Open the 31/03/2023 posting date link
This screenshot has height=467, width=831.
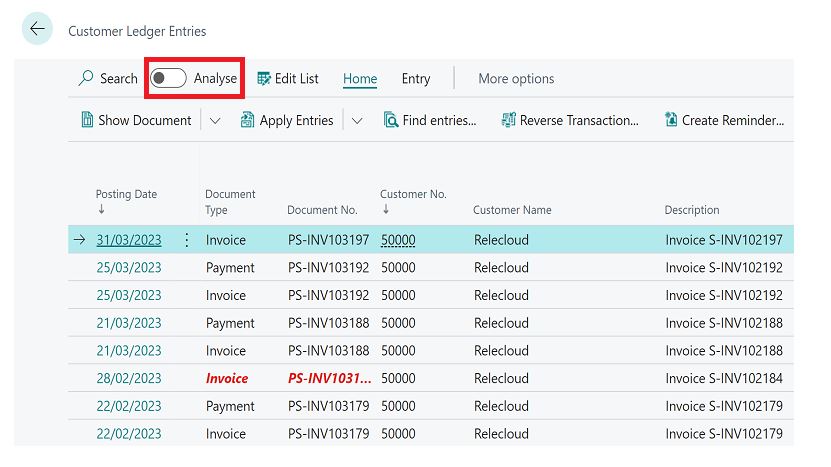coord(128,240)
